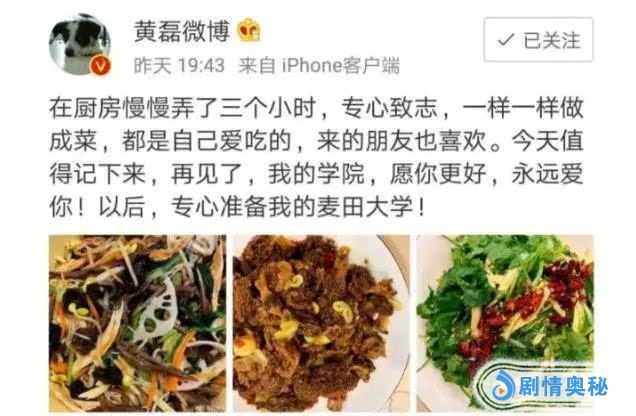Click the 昨天 19:43 timestamp
The height and width of the screenshot is (416, 636).
pos(179,65)
